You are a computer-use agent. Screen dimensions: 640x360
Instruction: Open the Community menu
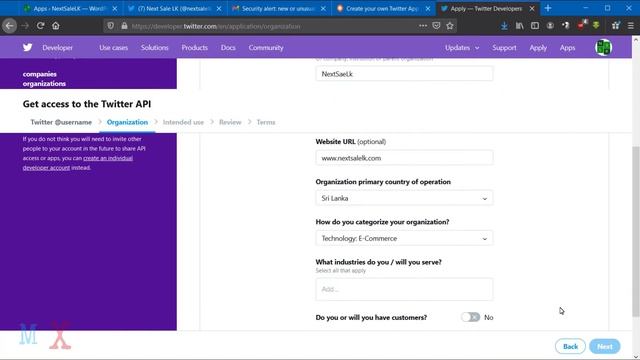coord(266,48)
